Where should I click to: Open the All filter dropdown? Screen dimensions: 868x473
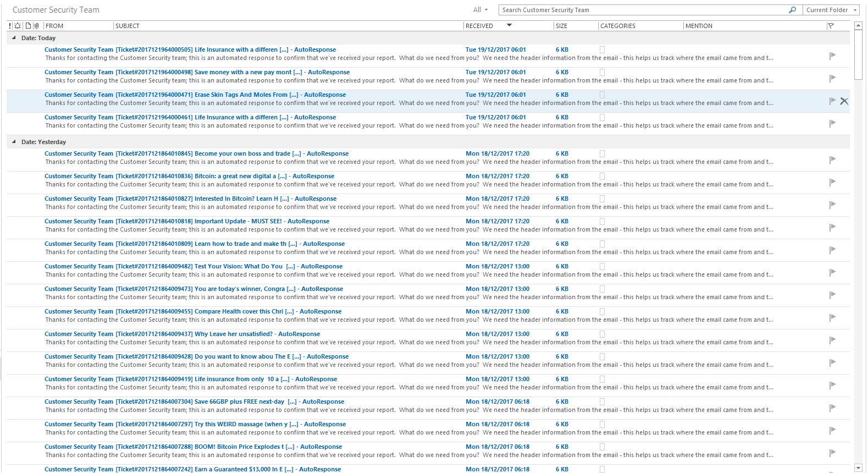[480, 10]
